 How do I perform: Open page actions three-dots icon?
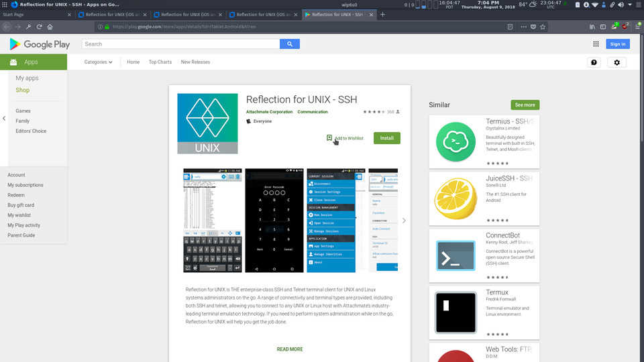click(x=523, y=27)
